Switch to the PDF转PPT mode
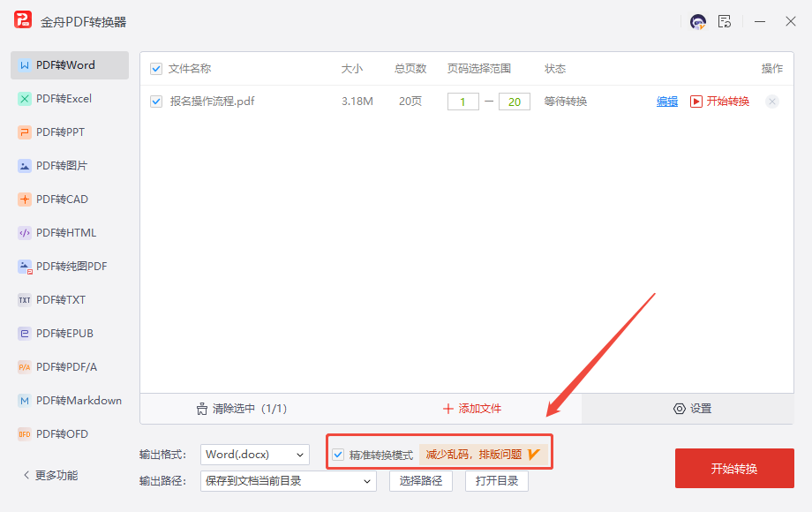 [x=70, y=132]
